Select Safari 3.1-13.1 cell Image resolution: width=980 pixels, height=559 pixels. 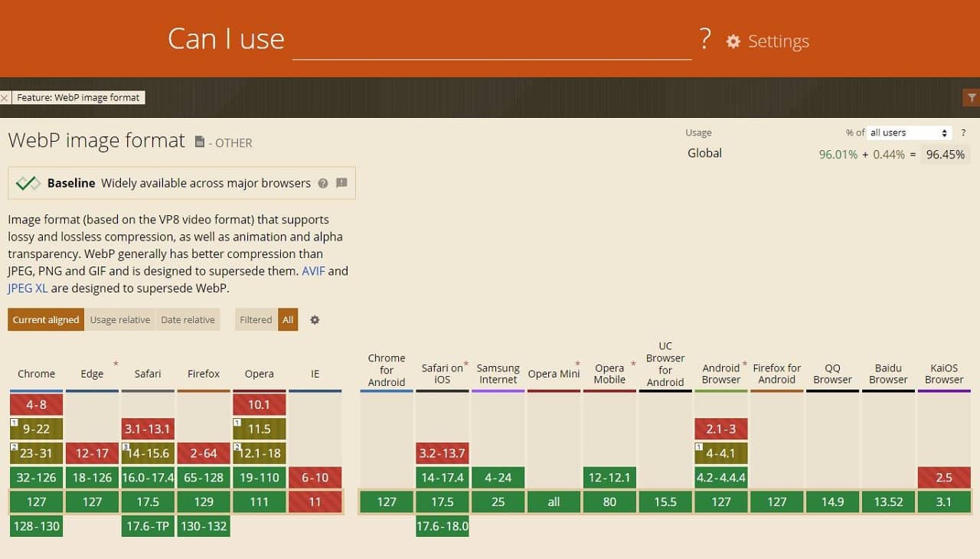148,429
